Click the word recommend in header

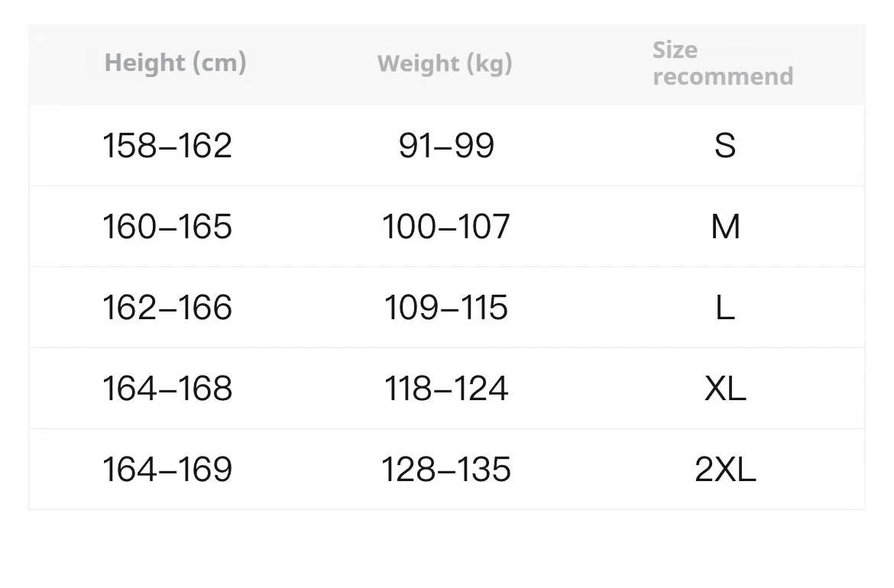click(723, 76)
